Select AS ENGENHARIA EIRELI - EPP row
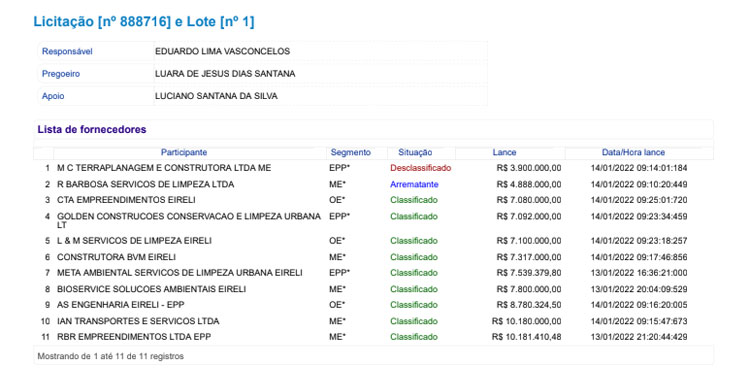This screenshot has width=750, height=368. (373, 305)
